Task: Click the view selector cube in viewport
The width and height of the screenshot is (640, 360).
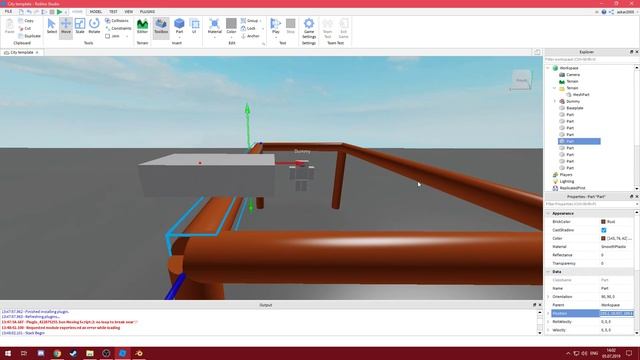Action: tap(521, 80)
